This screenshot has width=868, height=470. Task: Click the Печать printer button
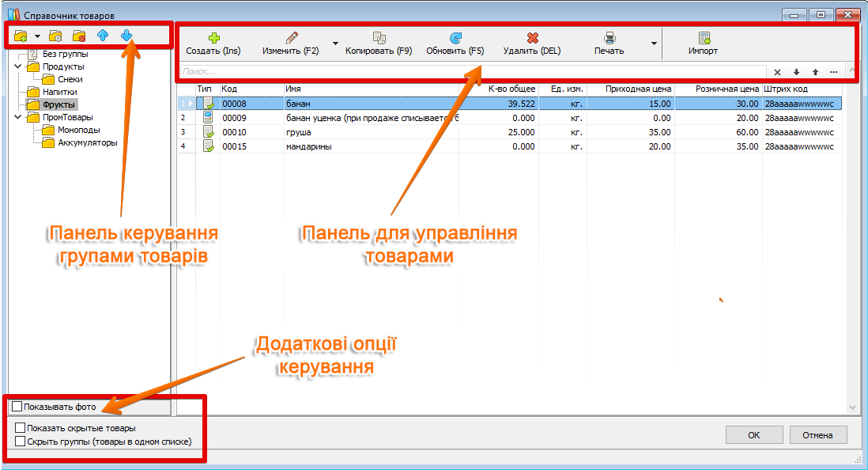[609, 44]
